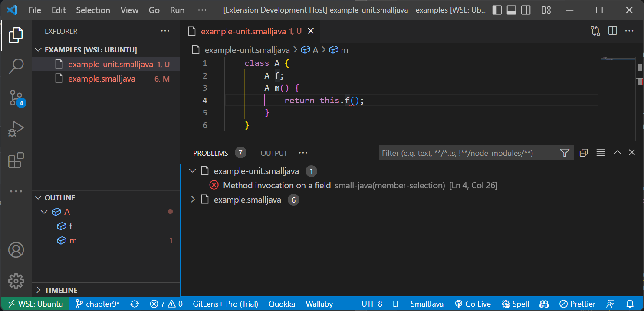Open the Edit menu
The image size is (644, 311).
pos(59,10)
